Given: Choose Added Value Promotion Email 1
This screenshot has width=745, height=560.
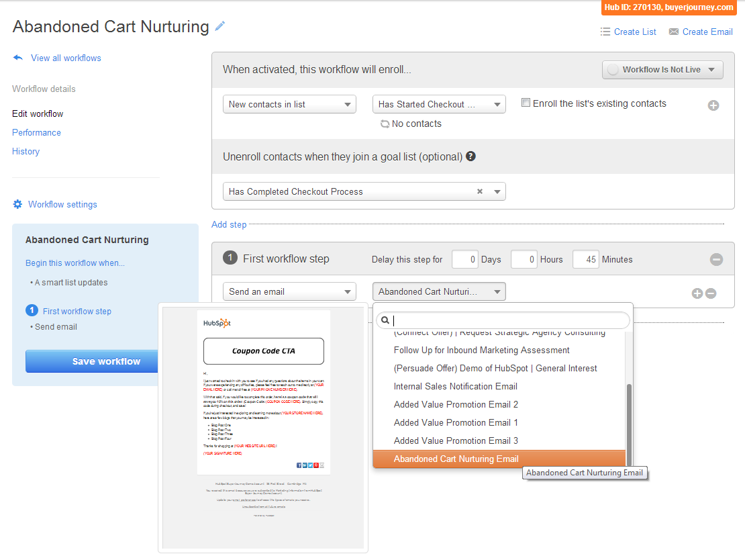Looking at the screenshot, I should pyautogui.click(x=499, y=422).
